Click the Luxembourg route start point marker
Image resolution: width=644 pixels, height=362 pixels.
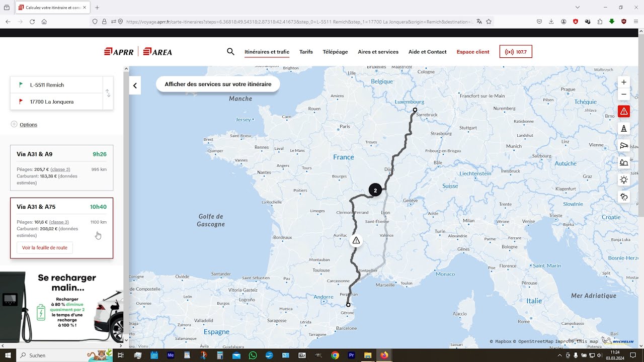click(415, 110)
